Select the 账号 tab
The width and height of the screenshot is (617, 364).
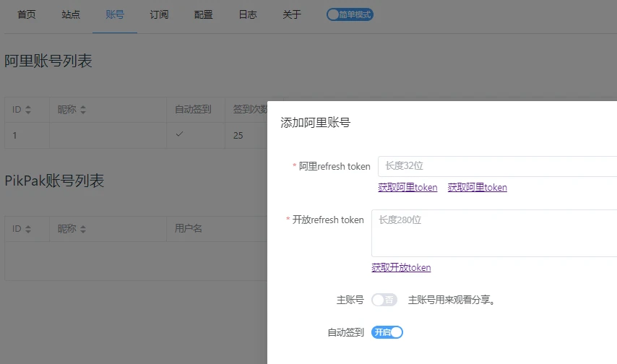tap(115, 15)
